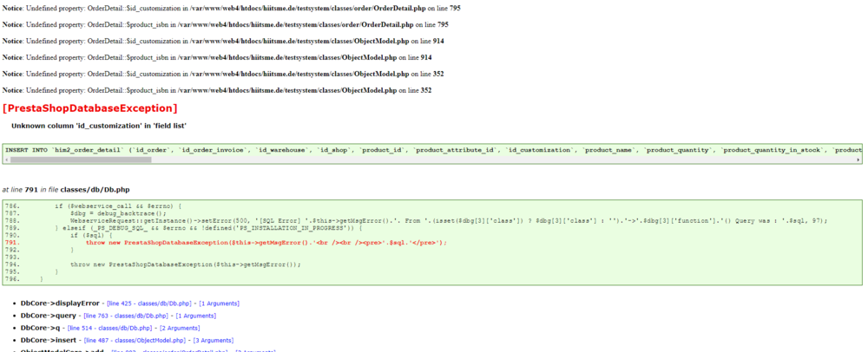Click the DbCore->q stack entry name

pos(41,329)
